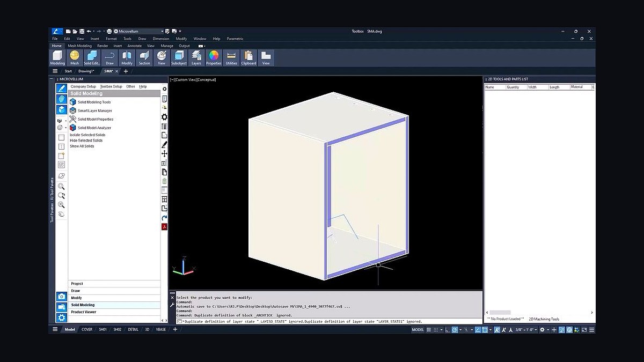This screenshot has width=644, height=362.
Task: Toggle snap mode dots in status bar
Action: pos(436,330)
